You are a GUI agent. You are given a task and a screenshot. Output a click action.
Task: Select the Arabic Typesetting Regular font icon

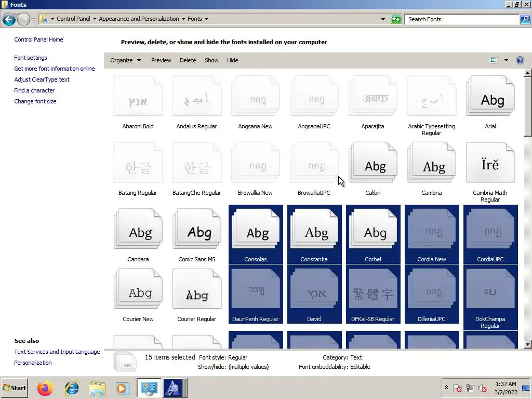pyautogui.click(x=432, y=96)
